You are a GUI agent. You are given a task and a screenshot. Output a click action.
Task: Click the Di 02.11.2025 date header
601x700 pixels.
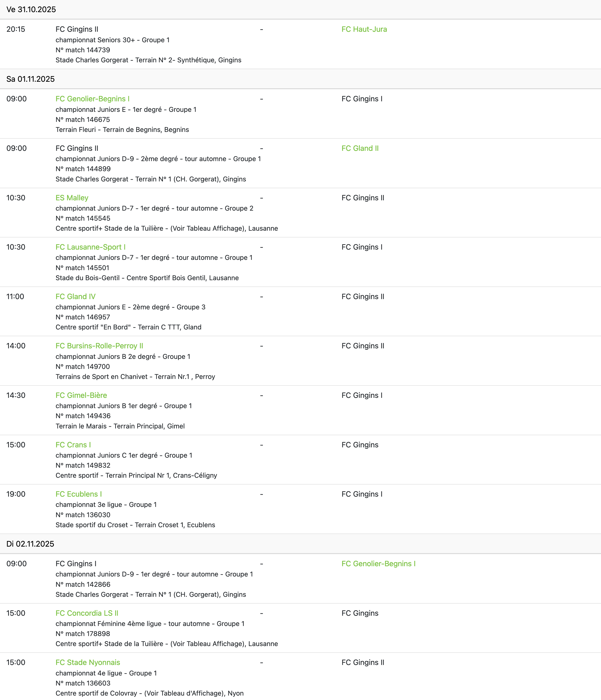point(30,544)
